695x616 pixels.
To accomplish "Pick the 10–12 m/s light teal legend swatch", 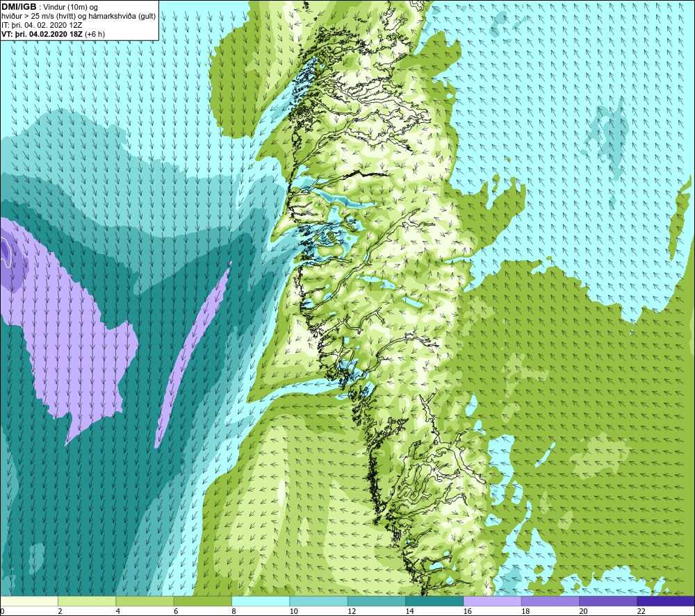I will [319, 601].
